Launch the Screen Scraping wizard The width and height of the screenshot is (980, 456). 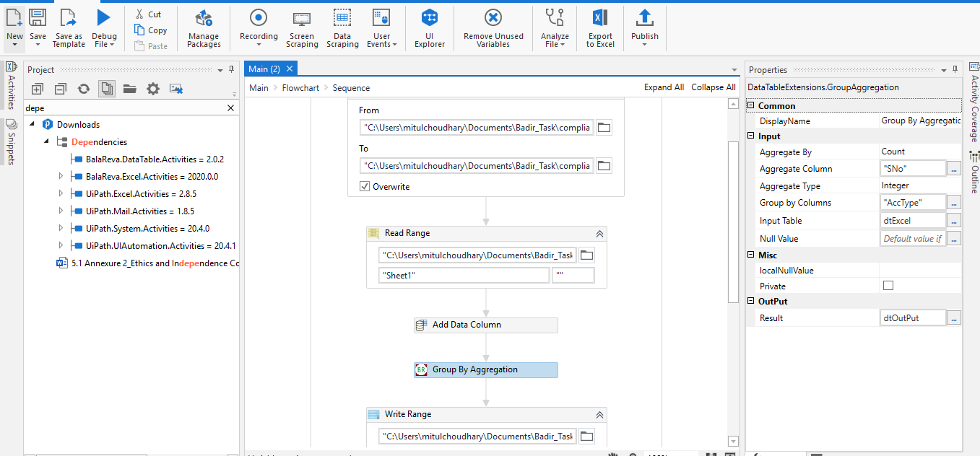(x=302, y=29)
